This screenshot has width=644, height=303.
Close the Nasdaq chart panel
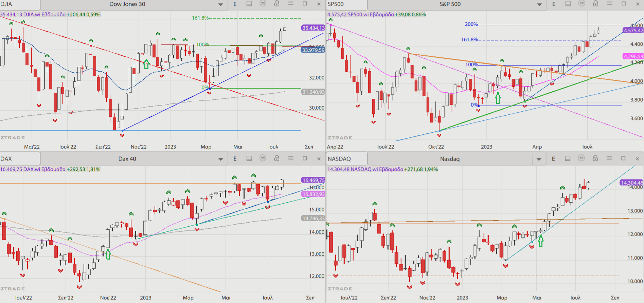[637, 158]
